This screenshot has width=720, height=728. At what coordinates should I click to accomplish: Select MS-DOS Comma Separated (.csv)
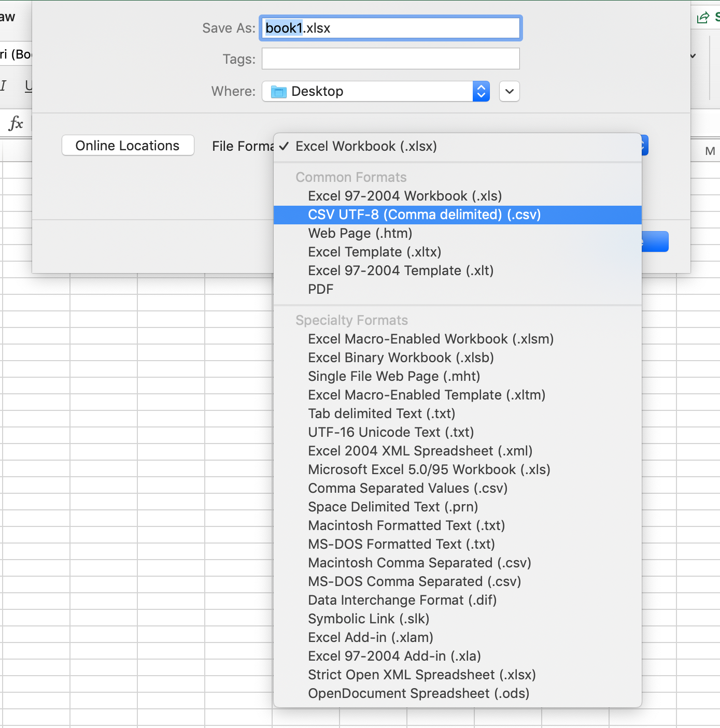457,581
